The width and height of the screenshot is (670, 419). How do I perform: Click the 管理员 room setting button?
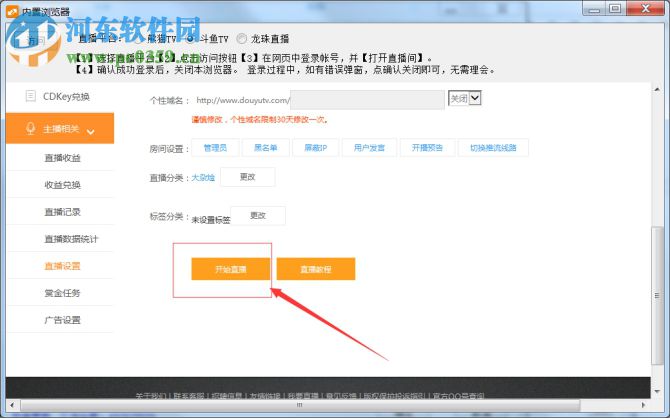[x=215, y=148]
